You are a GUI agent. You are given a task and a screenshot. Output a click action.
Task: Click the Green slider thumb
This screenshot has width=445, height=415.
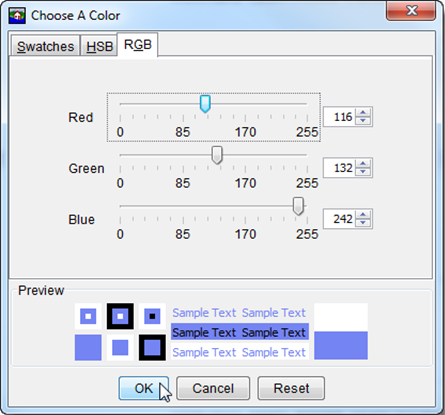click(217, 155)
